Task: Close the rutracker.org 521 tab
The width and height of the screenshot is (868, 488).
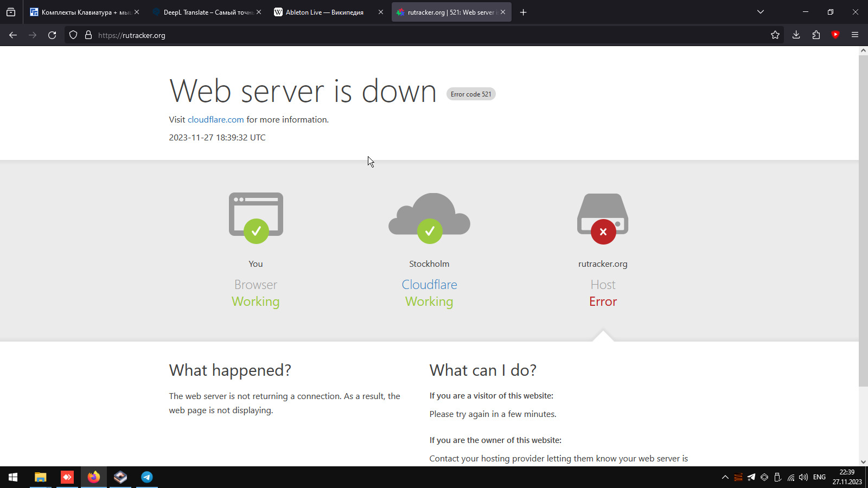Action: click(503, 12)
